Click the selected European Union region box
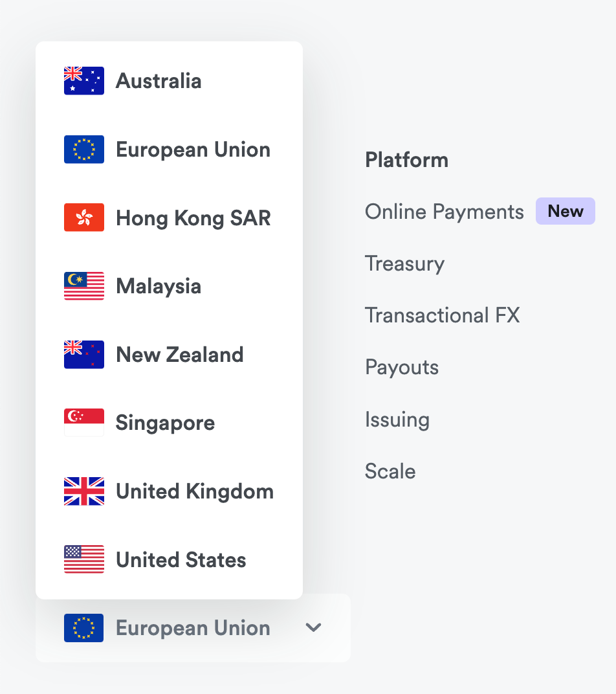 [x=192, y=628]
